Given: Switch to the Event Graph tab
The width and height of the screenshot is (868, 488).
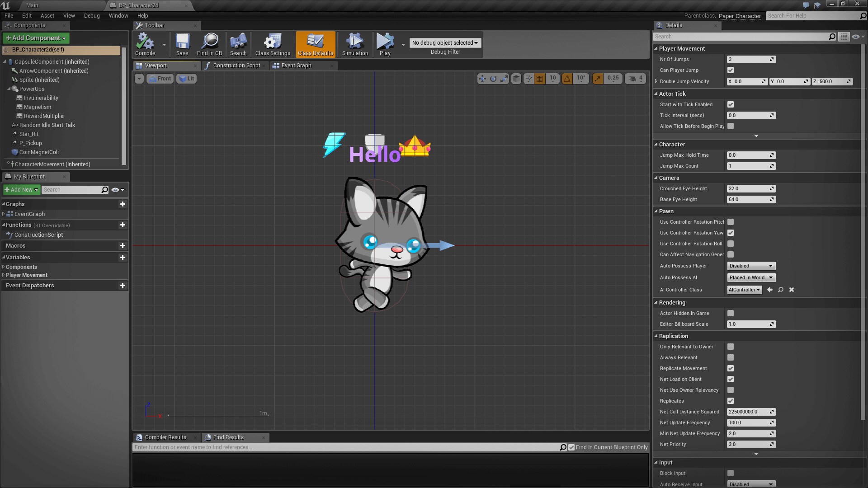Looking at the screenshot, I should (x=296, y=66).
